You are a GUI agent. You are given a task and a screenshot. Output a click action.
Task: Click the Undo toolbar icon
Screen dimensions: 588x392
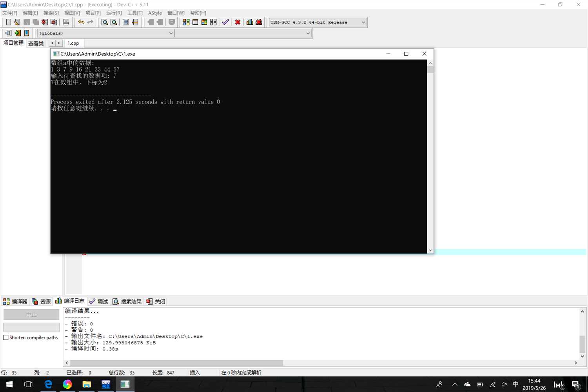[81, 22]
